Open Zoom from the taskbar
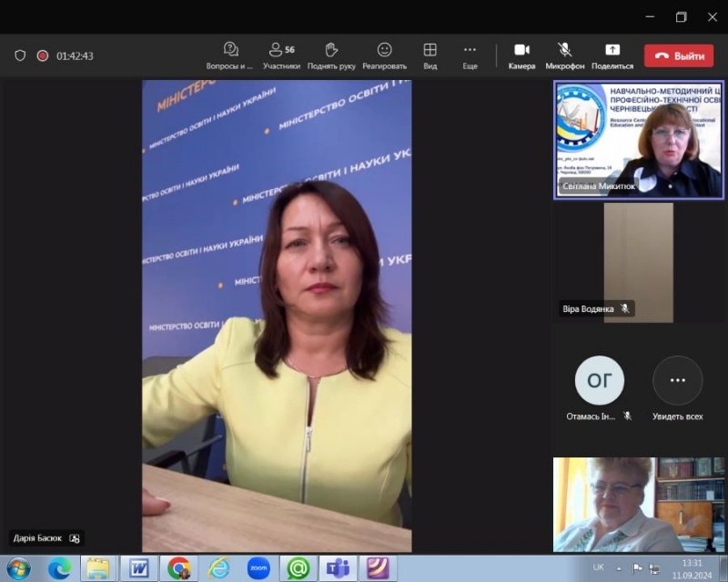Viewport: 728px width, 582px height. [x=258, y=568]
